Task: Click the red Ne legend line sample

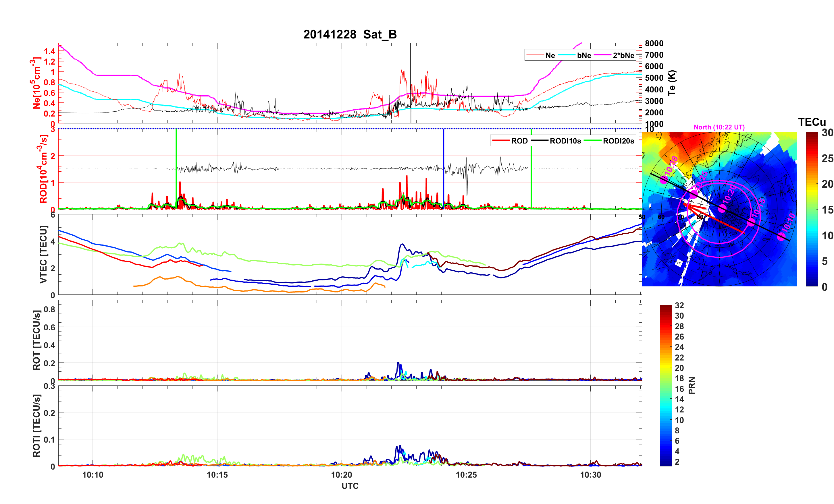Action: 535,55
